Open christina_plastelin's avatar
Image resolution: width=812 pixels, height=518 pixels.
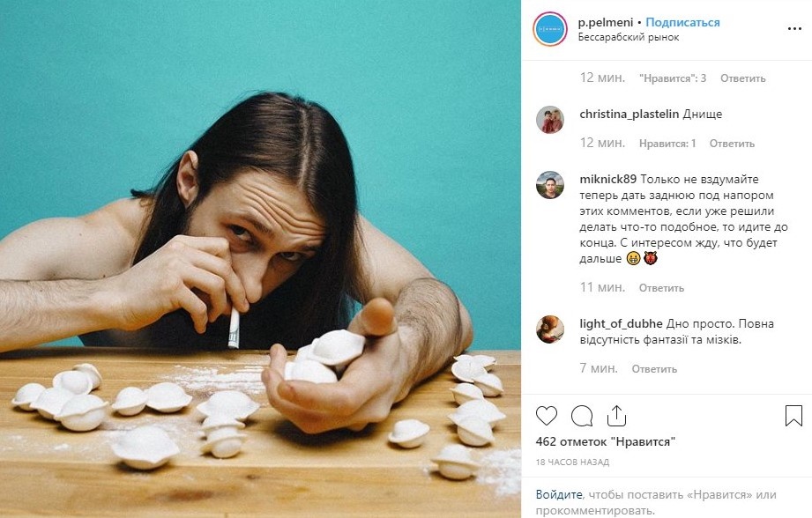(550, 120)
